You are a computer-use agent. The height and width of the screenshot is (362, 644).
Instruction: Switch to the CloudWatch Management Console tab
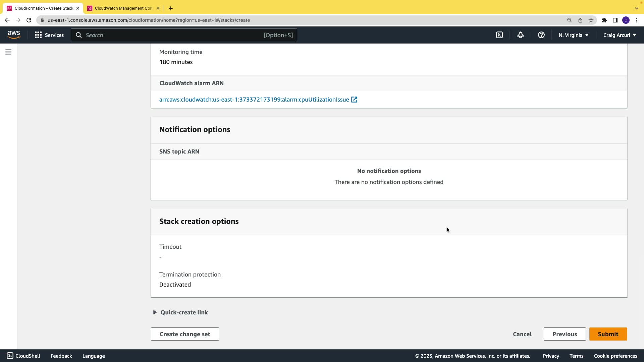click(123, 8)
